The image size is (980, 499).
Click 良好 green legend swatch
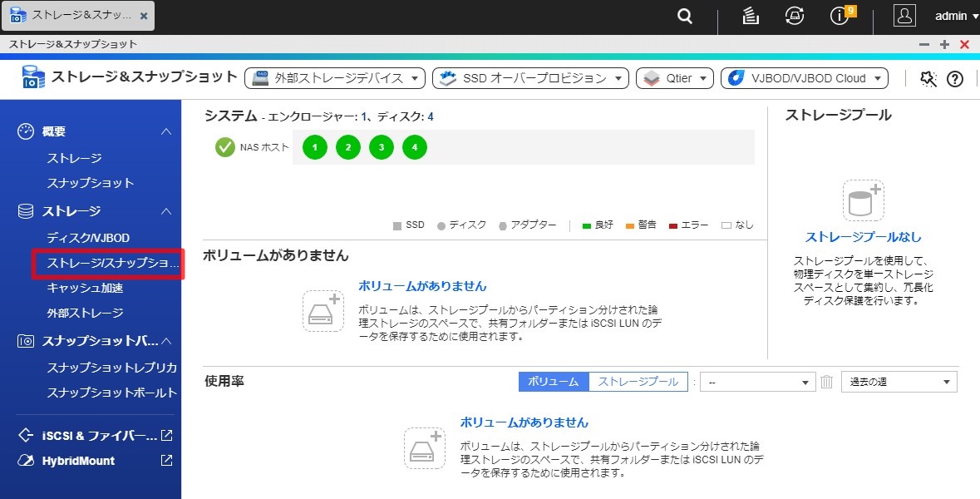[x=586, y=225]
